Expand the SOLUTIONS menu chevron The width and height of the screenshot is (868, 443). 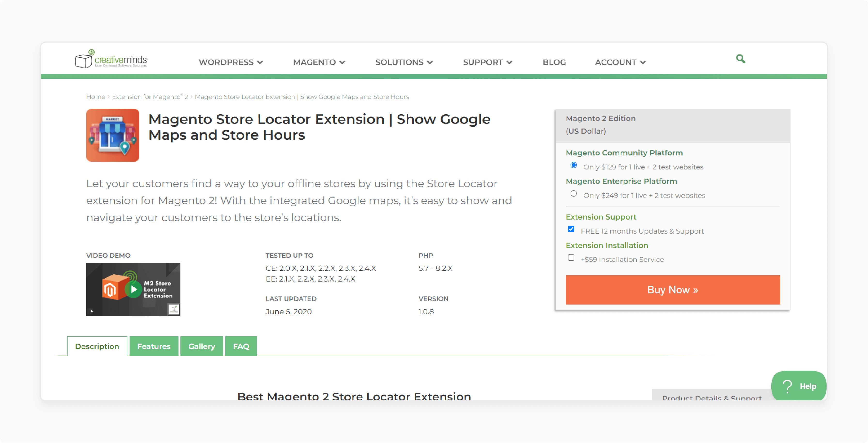point(430,62)
